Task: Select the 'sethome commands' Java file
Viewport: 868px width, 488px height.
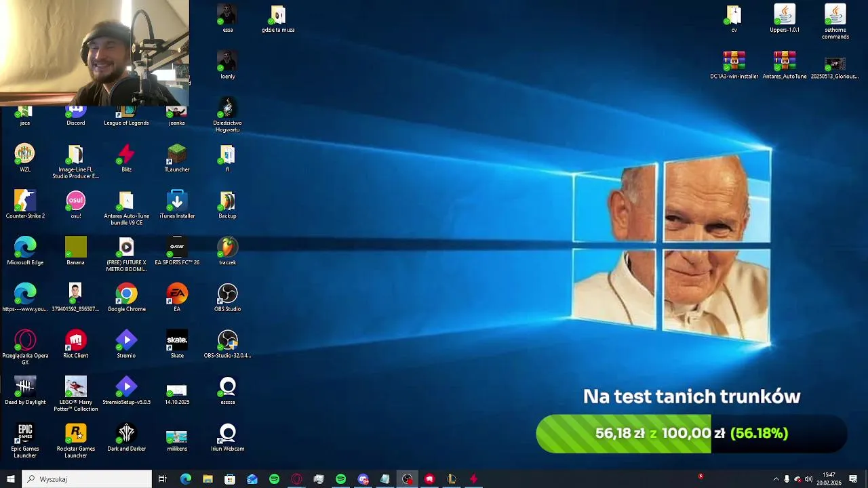Action: click(x=835, y=22)
